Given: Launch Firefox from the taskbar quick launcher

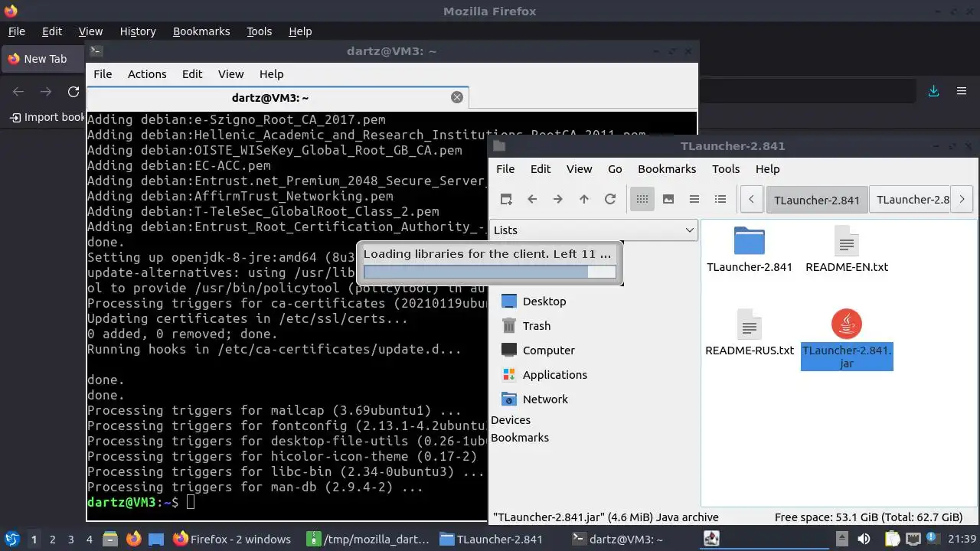Looking at the screenshot, I should [133, 539].
